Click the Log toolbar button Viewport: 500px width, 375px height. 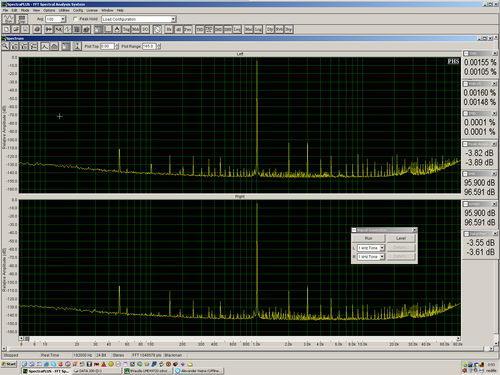258,29
